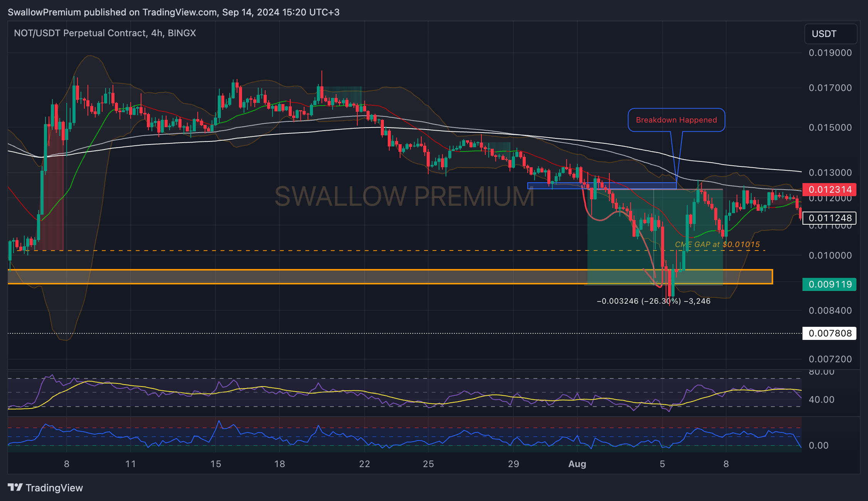Click the 15 date label on time axis
This screenshot has width=868, height=501.
point(215,464)
